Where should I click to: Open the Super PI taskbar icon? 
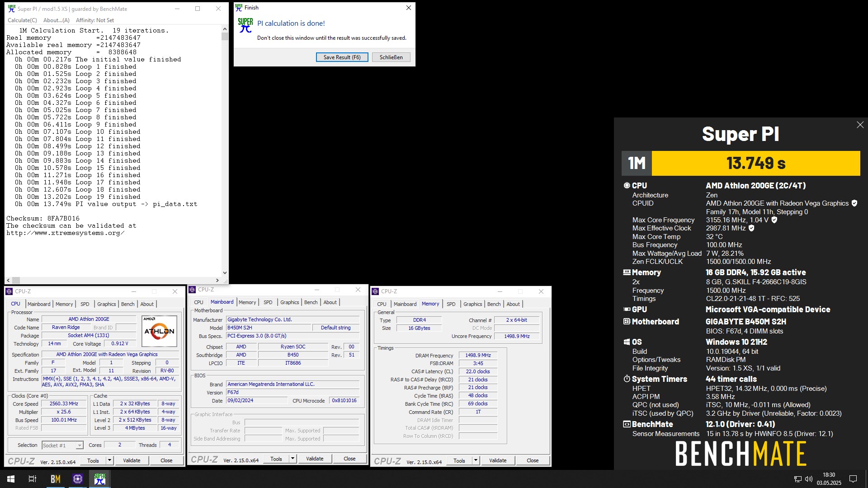click(x=100, y=479)
